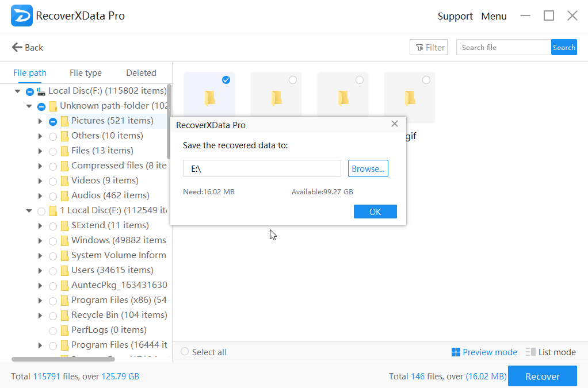
Task: Collapse the Unknown path-folder node
Action: click(x=29, y=106)
